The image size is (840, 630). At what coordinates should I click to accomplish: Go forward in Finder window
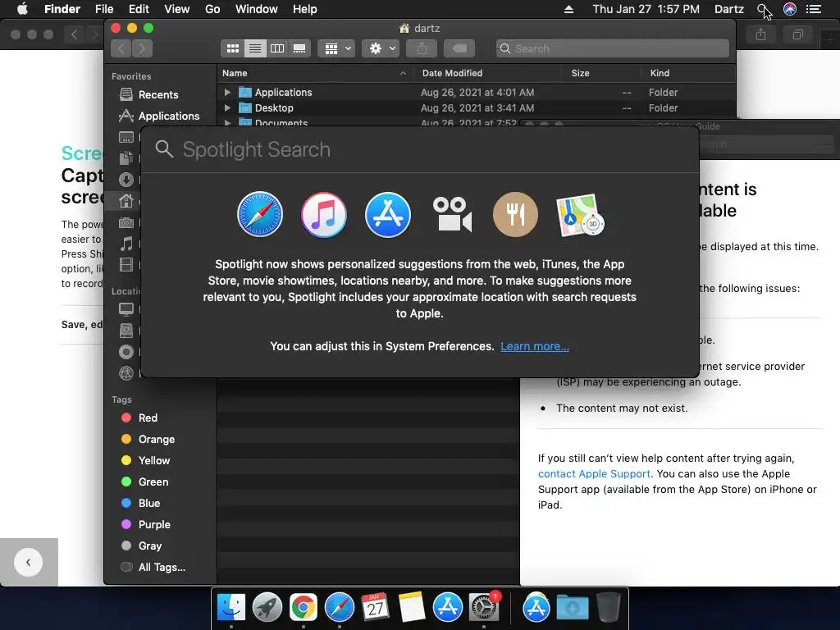point(142,48)
